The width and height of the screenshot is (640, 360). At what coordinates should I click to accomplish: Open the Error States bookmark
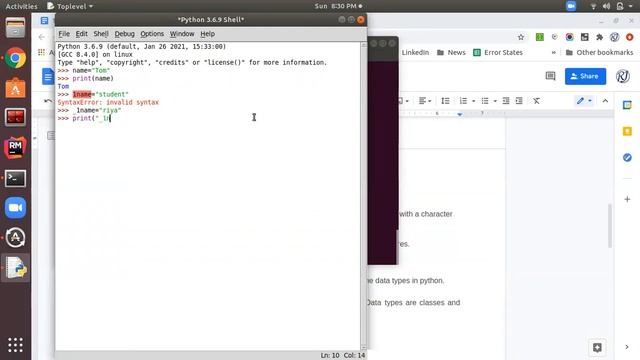pos(498,52)
